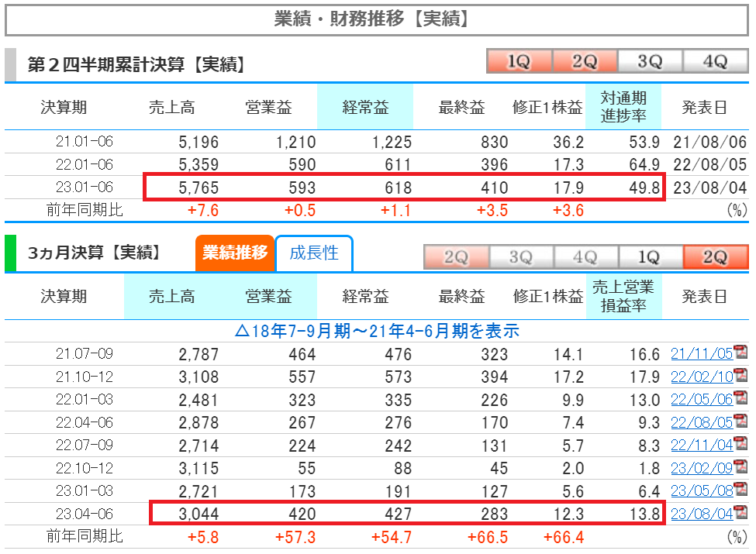The width and height of the screenshot is (756, 554).
Task: Open PDF icon next to 22/05/06
Action: 740,398
